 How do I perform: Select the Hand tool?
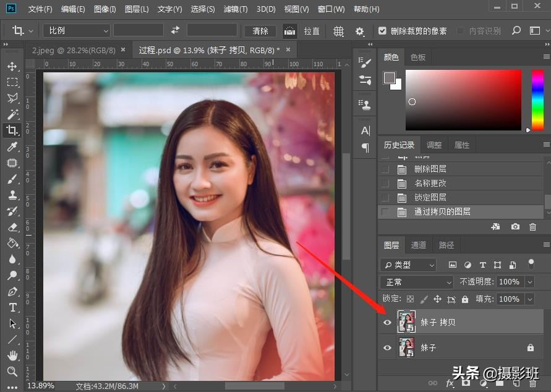click(x=12, y=356)
